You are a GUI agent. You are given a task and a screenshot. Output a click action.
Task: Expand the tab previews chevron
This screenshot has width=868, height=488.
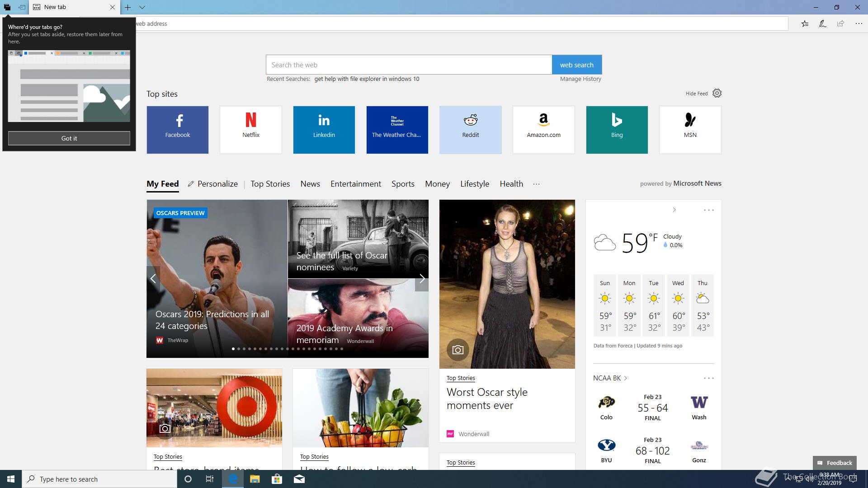142,7
